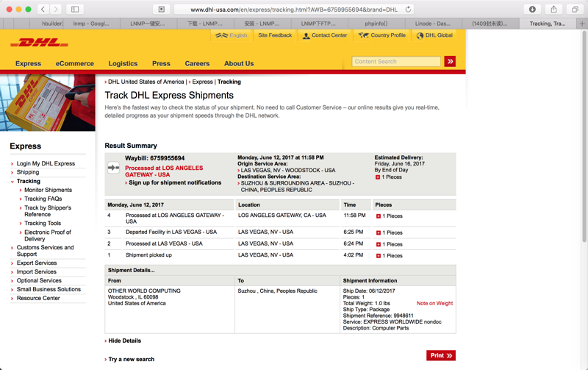Screen dimensions: 588x370
Task: Open Optional Services
Action: [x=39, y=280]
